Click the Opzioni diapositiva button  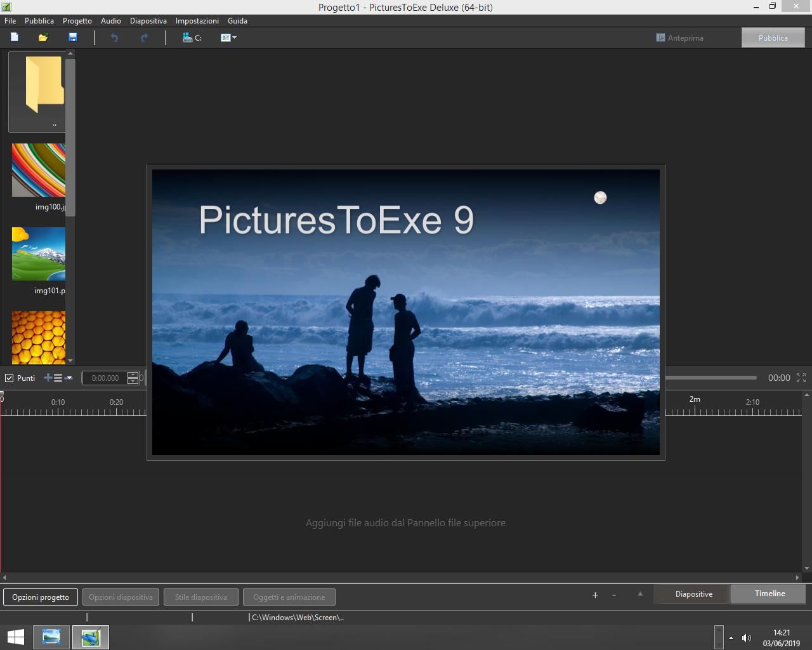pos(121,597)
